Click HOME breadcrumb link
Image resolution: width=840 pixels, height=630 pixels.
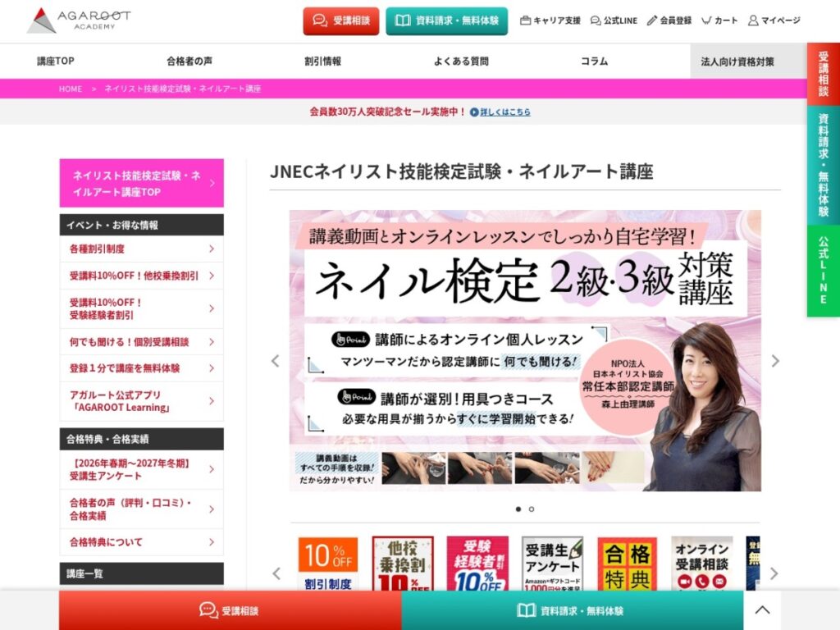click(71, 89)
